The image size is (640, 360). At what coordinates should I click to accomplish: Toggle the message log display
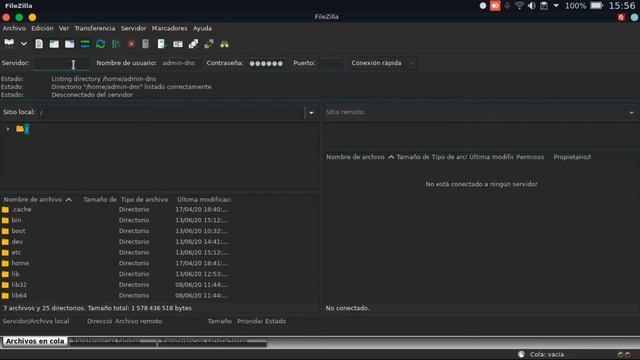[x=39, y=44]
